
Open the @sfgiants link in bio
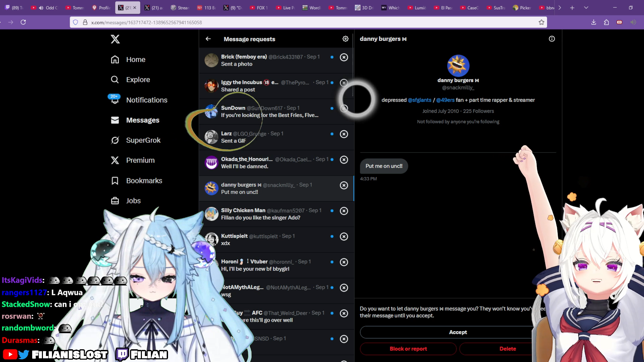click(419, 100)
